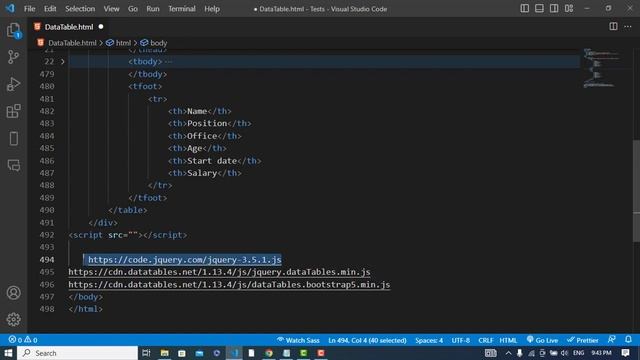
Task: Open the Selection menu
Action: pos(80,9)
